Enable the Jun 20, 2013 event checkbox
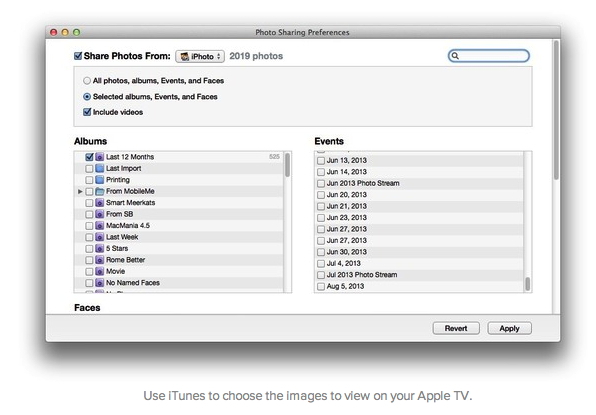The image size is (596, 415). (321, 195)
